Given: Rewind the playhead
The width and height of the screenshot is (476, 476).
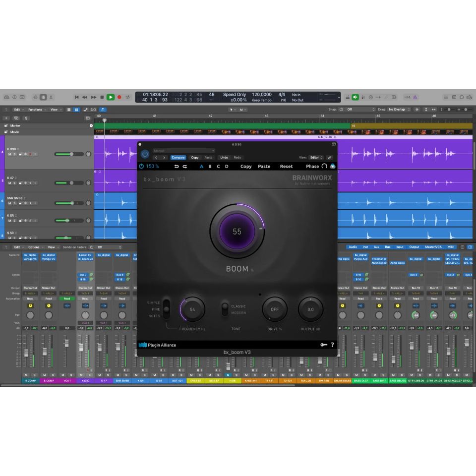Looking at the screenshot, I should [x=85, y=97].
